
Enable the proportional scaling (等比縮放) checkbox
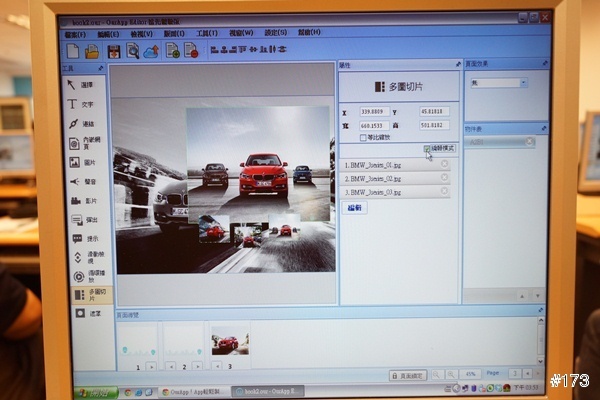363,138
